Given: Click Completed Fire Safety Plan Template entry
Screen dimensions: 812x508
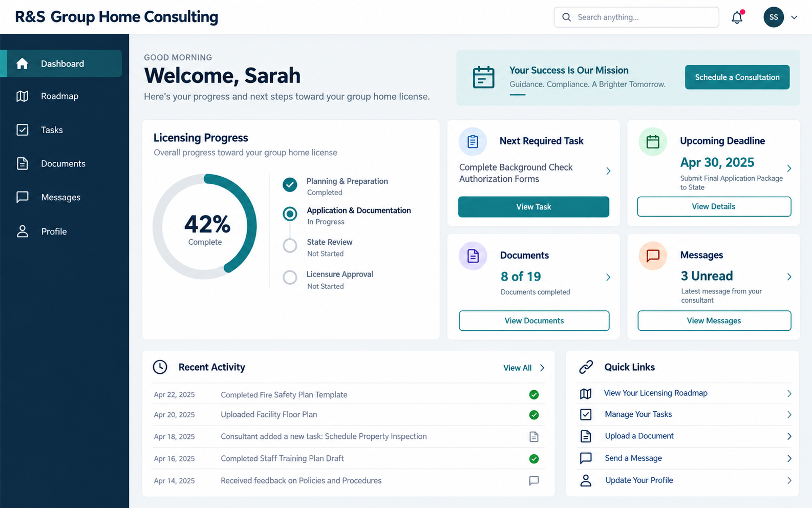Looking at the screenshot, I should [x=284, y=395].
